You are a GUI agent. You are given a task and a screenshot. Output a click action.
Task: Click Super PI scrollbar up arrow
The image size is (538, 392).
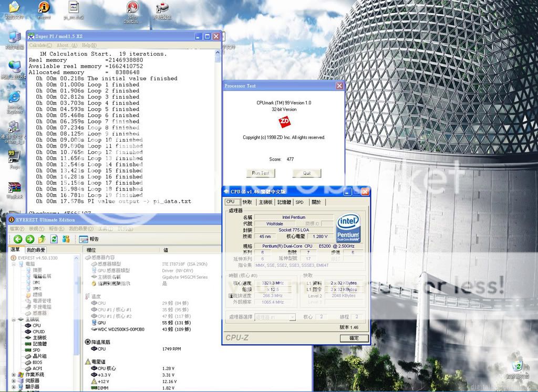pos(218,52)
